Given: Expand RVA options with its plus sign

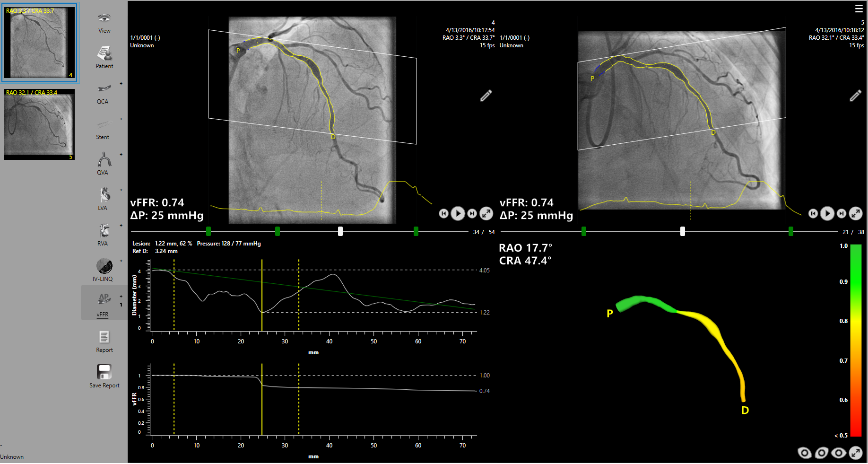Looking at the screenshot, I should (x=121, y=226).
